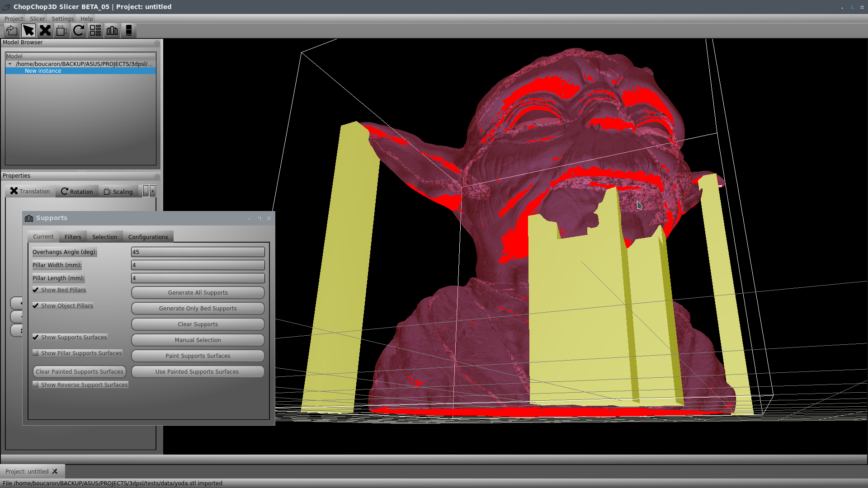Collapse the yoda model path tree node
Viewport: 868px width, 488px height.
[x=10, y=64]
